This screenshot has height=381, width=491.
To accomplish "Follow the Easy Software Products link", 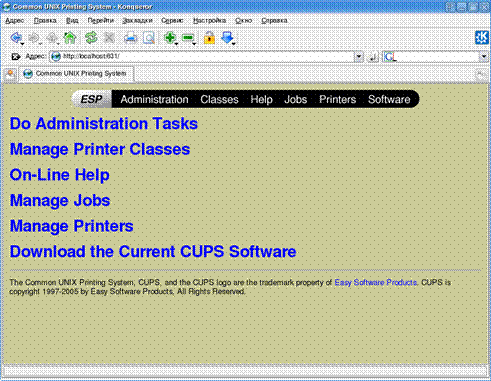I will [x=376, y=283].
